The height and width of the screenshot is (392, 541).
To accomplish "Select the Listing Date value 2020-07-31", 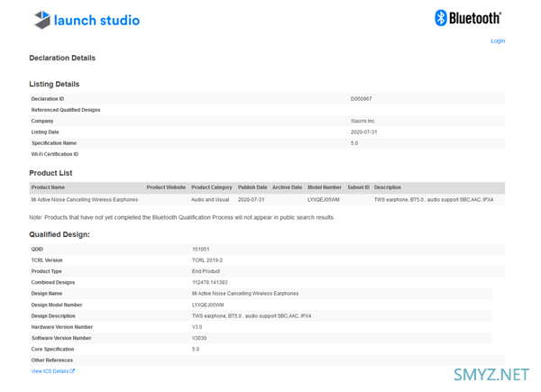I will [363, 132].
